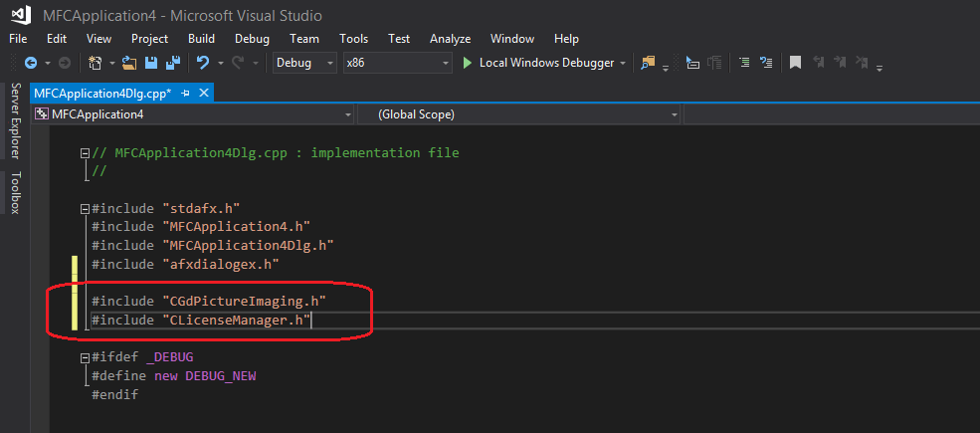This screenshot has height=433, width=980.
Task: Click the New Project toolbar icon
Action: (x=96, y=63)
